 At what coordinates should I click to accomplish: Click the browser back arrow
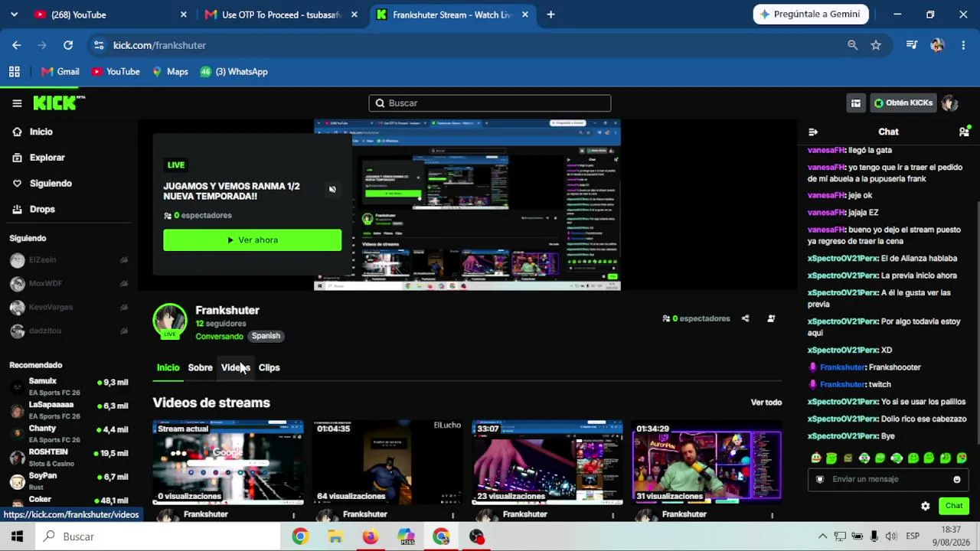[x=17, y=45]
